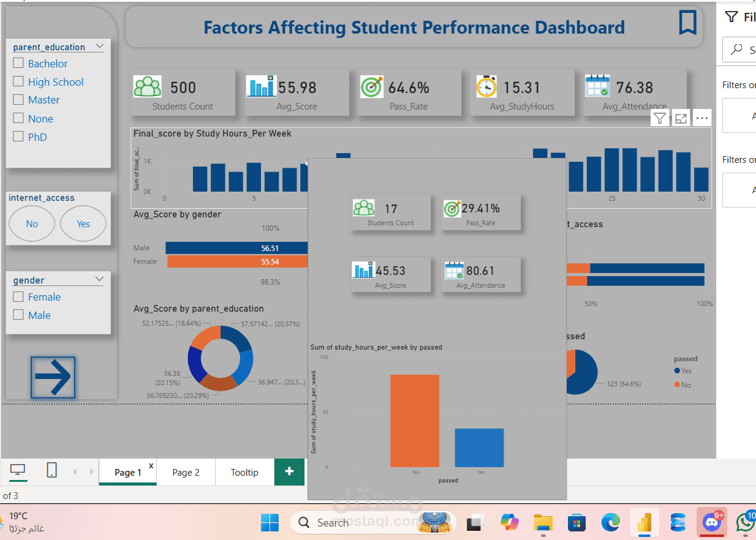This screenshot has height=540, width=756.
Task: Expand the parent_education slicer dropdown chevron
Action: pyautogui.click(x=99, y=47)
